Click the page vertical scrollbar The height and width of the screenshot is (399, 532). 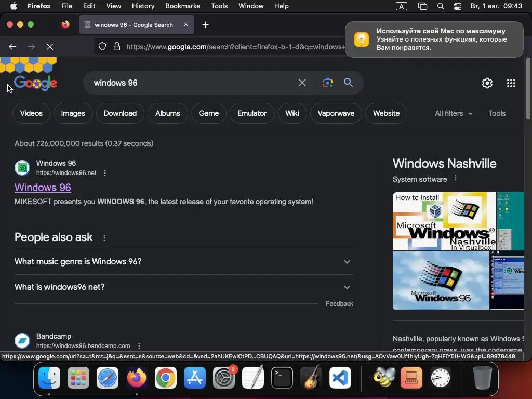point(528,89)
